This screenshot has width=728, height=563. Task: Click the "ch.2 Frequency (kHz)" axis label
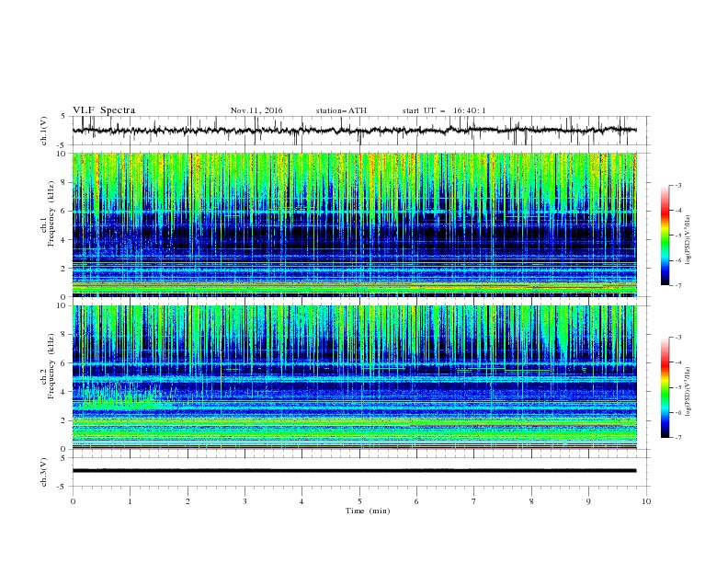click(49, 366)
